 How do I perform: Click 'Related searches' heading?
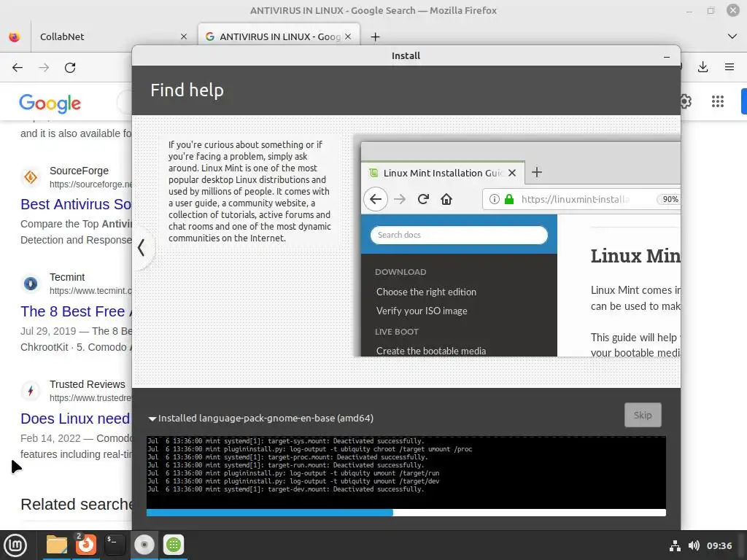[76, 504]
